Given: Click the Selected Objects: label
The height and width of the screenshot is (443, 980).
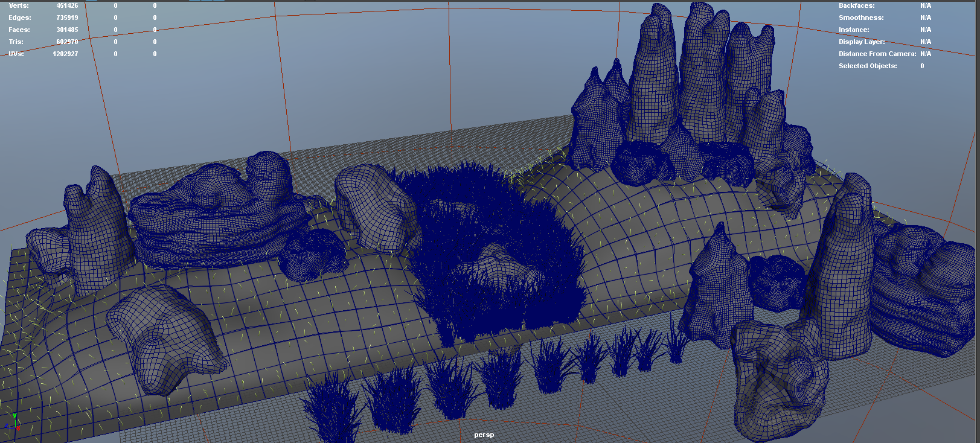Looking at the screenshot, I should (868, 66).
